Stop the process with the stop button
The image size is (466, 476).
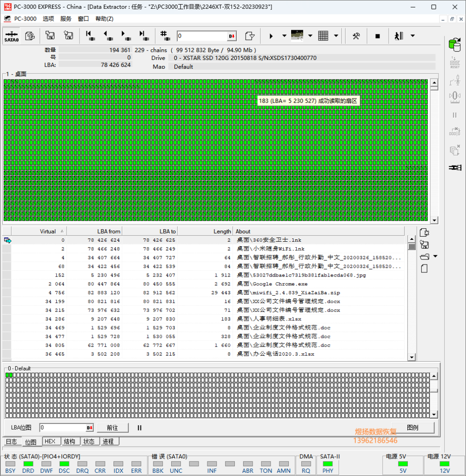377,36
